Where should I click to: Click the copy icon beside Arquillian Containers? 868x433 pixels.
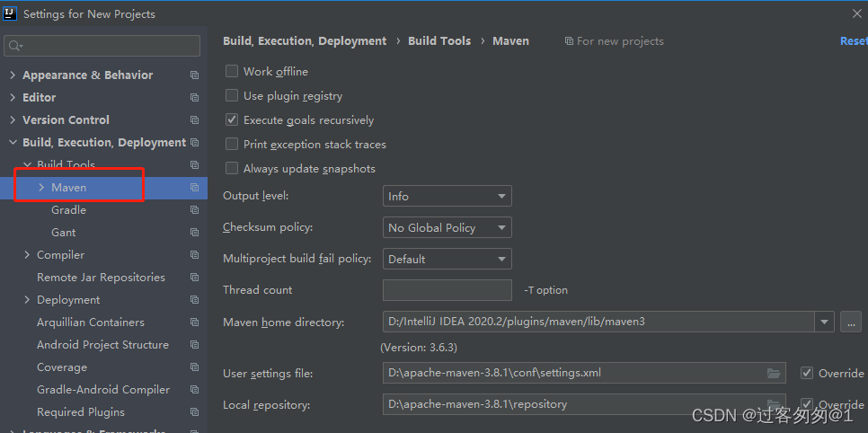pyautogui.click(x=194, y=323)
